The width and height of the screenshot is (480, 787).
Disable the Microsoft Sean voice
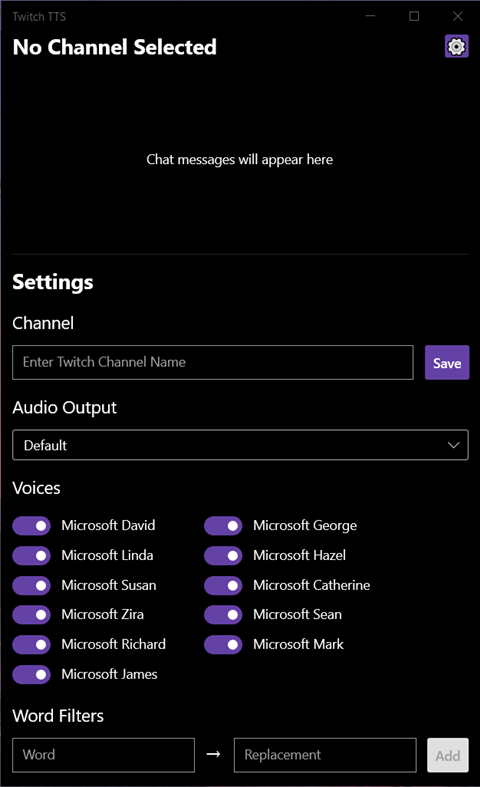point(223,615)
